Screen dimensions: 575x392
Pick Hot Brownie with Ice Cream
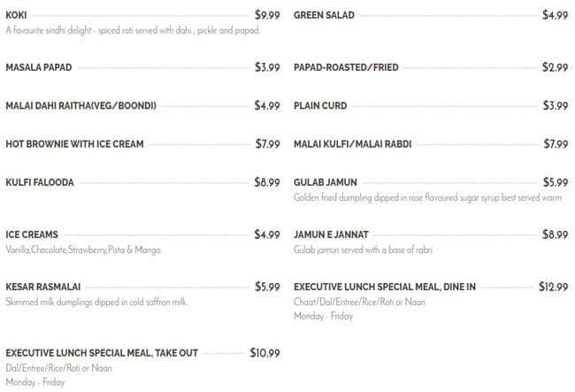point(74,144)
